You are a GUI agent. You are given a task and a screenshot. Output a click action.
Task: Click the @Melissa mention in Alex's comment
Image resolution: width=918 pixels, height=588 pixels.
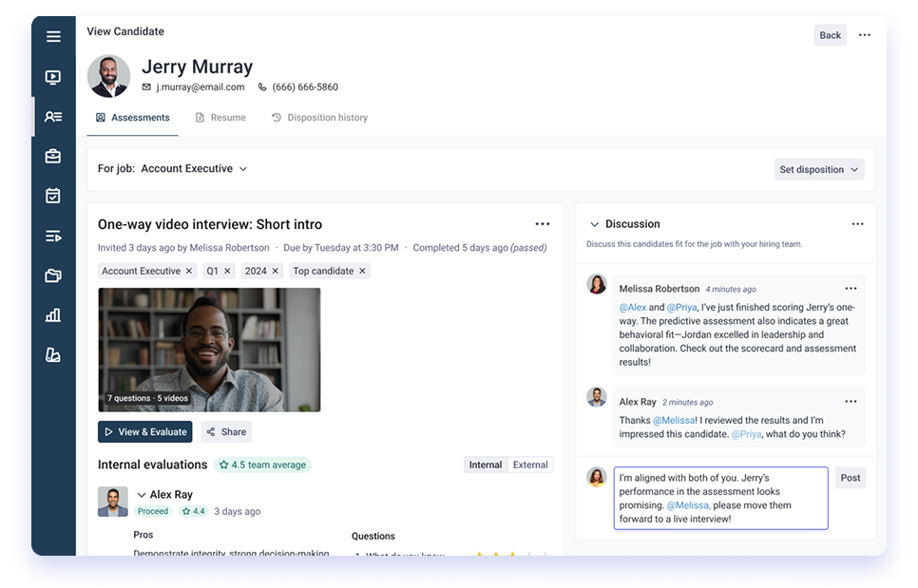click(674, 420)
